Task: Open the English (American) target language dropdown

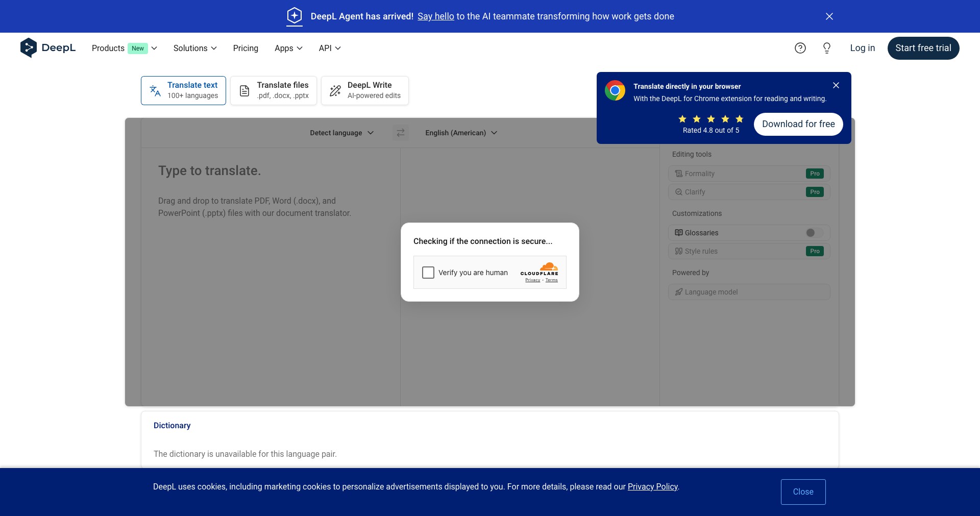Action: pos(461,133)
